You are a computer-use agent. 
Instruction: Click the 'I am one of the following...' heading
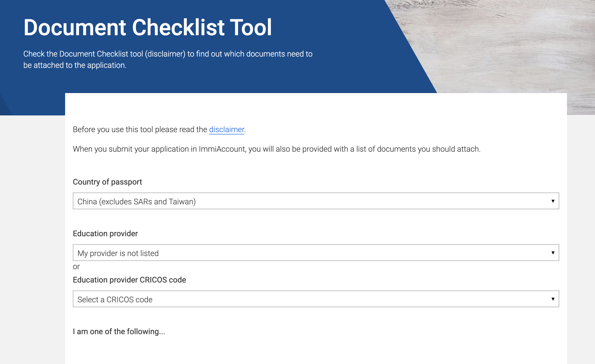point(119,332)
